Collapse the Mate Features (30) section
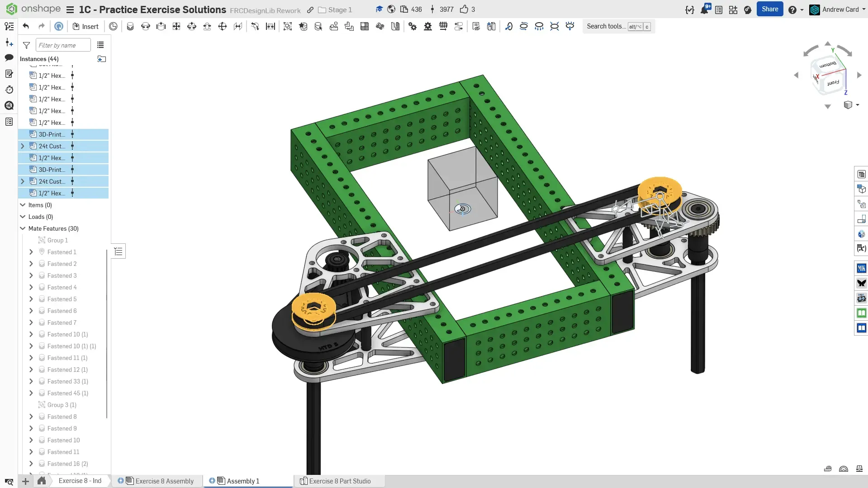This screenshot has height=488, width=868. (x=23, y=228)
